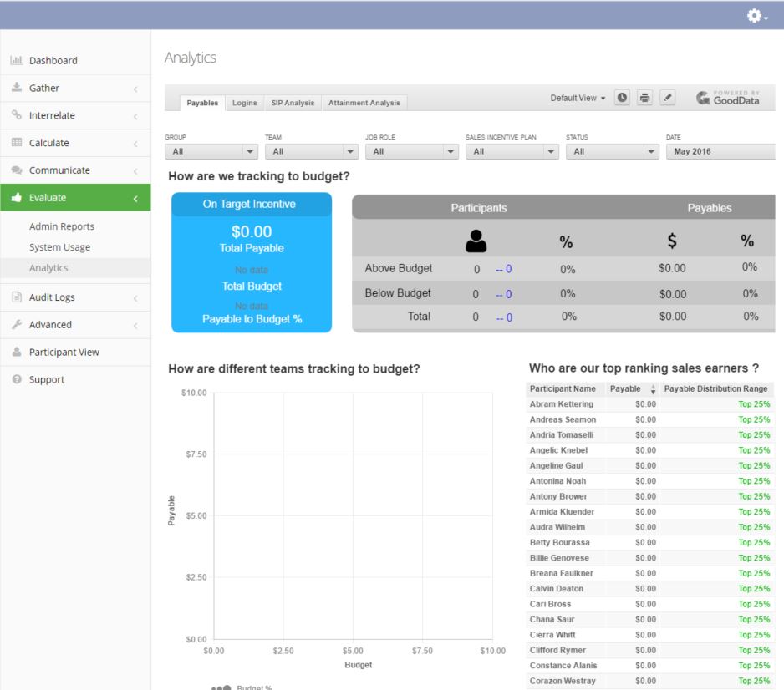Select the Analytics submenu item
This screenshot has width=784, height=690.
48,268
